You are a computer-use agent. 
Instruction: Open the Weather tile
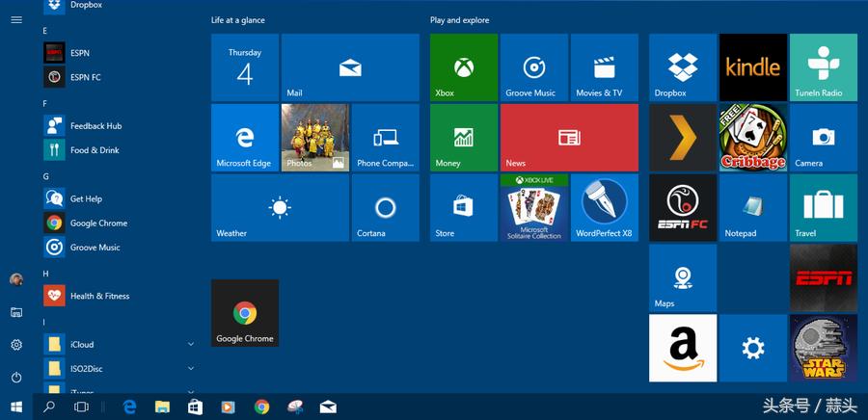[280, 208]
